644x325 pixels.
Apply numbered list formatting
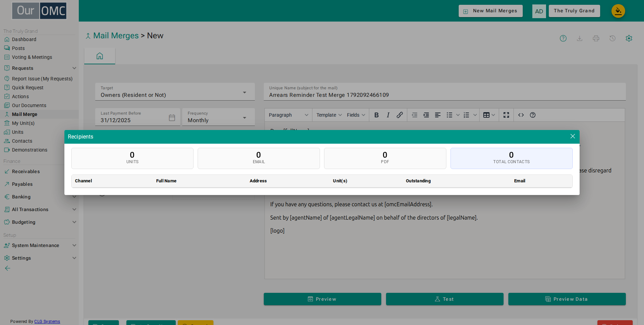(467, 115)
